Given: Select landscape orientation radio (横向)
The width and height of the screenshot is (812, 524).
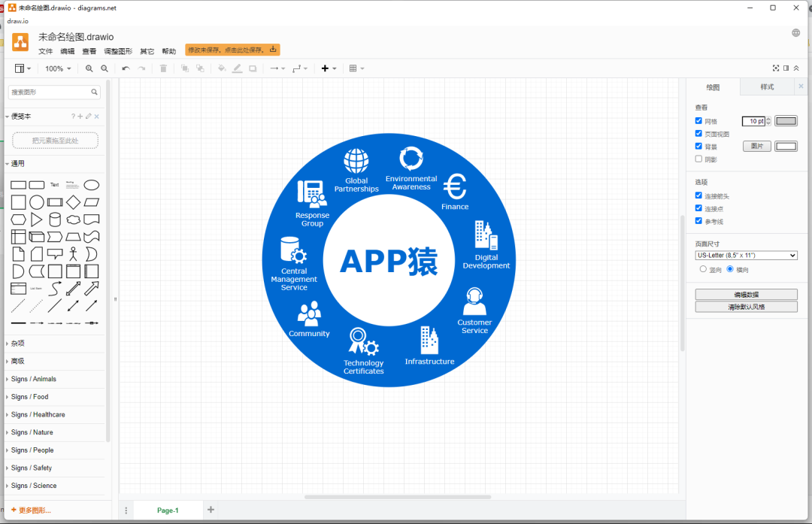Looking at the screenshot, I should [730, 269].
